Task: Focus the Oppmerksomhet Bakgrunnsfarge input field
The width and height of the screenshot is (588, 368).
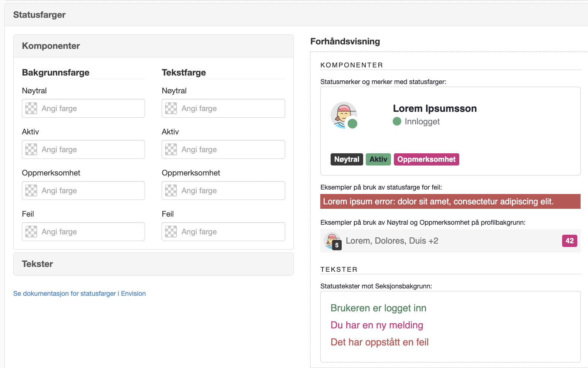Action: pos(83,191)
